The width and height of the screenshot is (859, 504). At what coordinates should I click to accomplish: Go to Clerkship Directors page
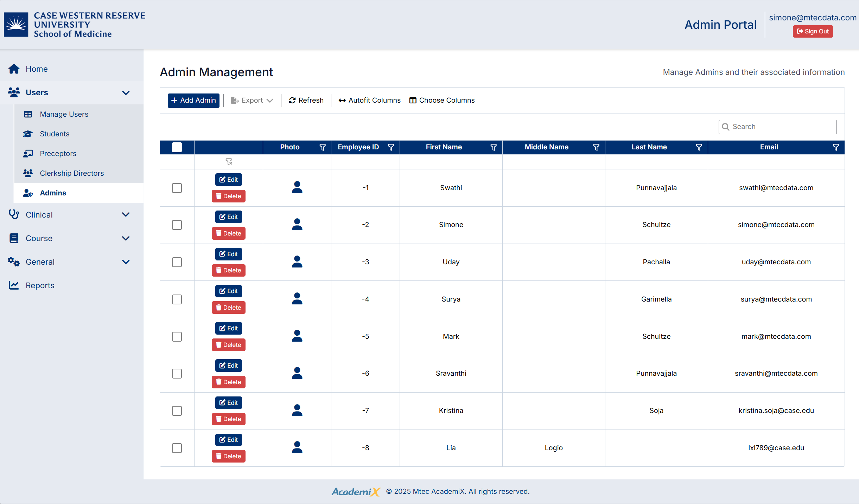(72, 173)
